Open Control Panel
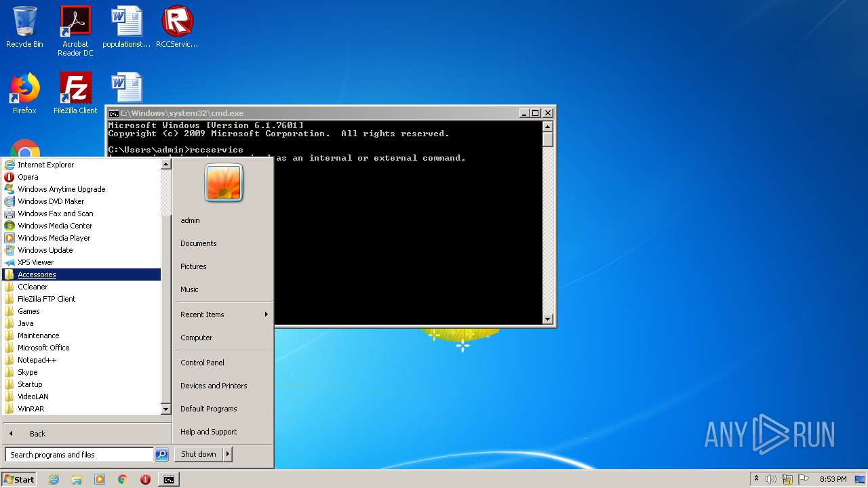 pos(224,363)
